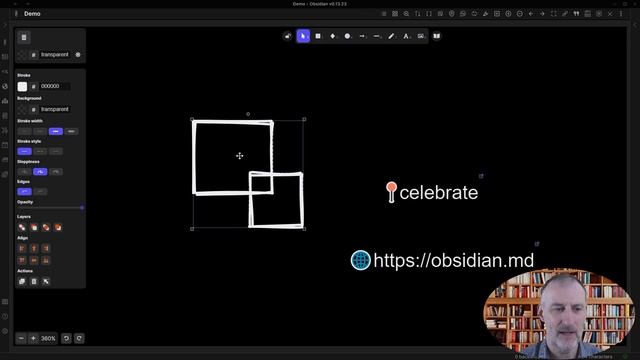Click the middle Align icon in the bottom row
This screenshot has height=360, width=640.
pos(34,260)
